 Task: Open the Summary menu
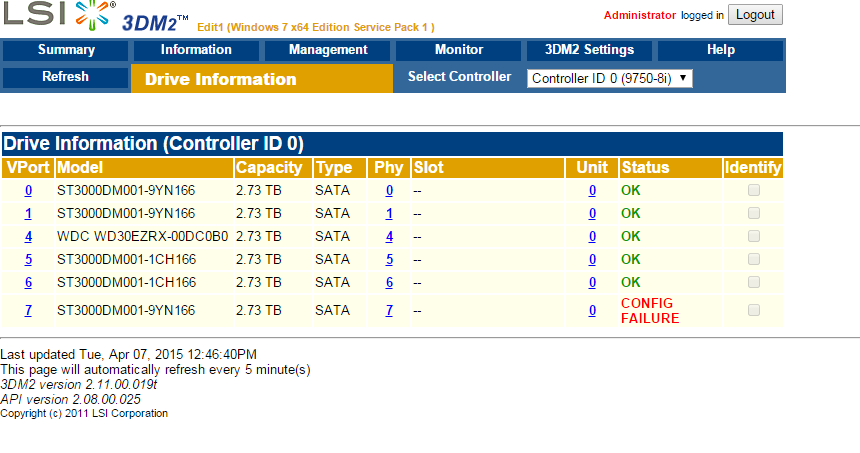(66, 50)
